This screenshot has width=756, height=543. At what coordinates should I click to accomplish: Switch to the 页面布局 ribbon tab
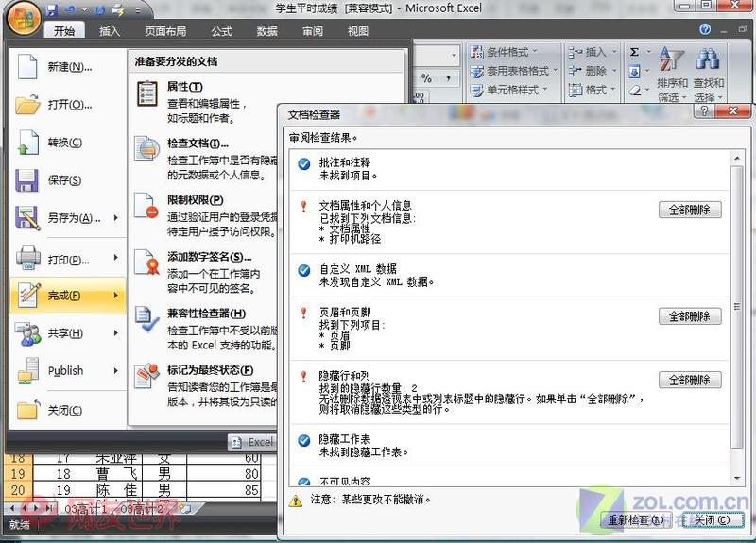[165, 31]
